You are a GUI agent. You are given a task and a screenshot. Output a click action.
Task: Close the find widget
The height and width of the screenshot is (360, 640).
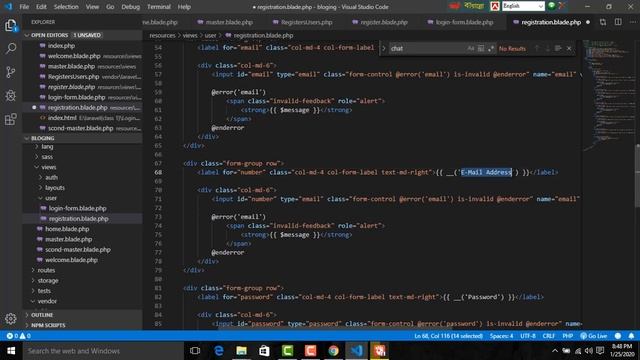tap(569, 48)
